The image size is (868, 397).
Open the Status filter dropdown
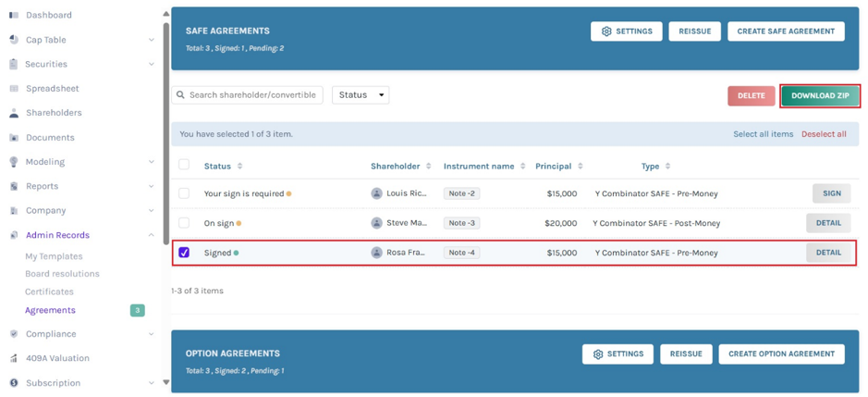[361, 94]
